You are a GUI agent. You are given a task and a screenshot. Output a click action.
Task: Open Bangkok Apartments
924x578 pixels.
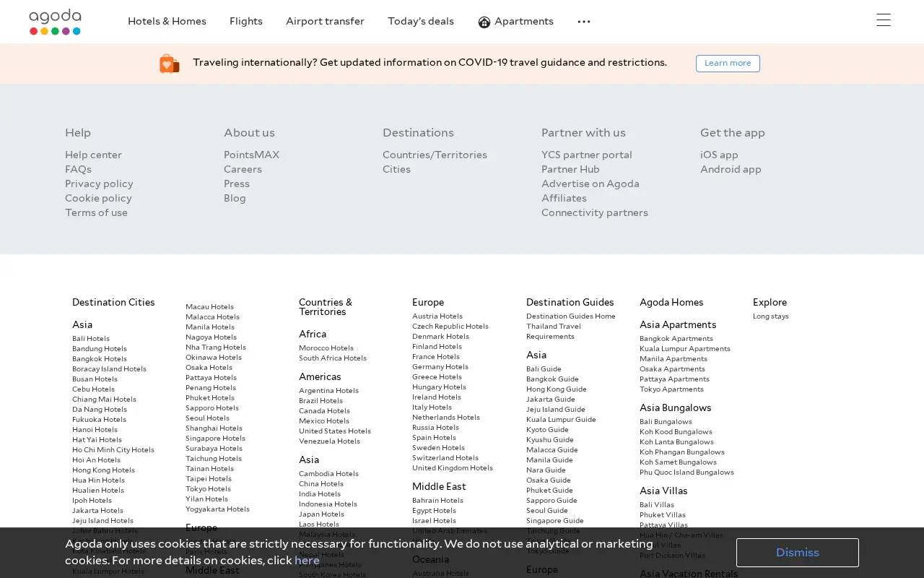pos(676,338)
